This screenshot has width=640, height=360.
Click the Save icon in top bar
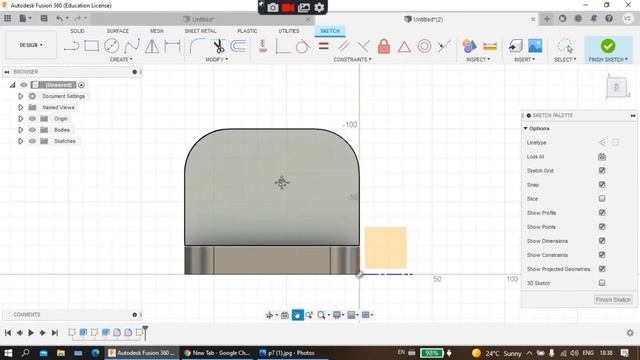coord(44,18)
